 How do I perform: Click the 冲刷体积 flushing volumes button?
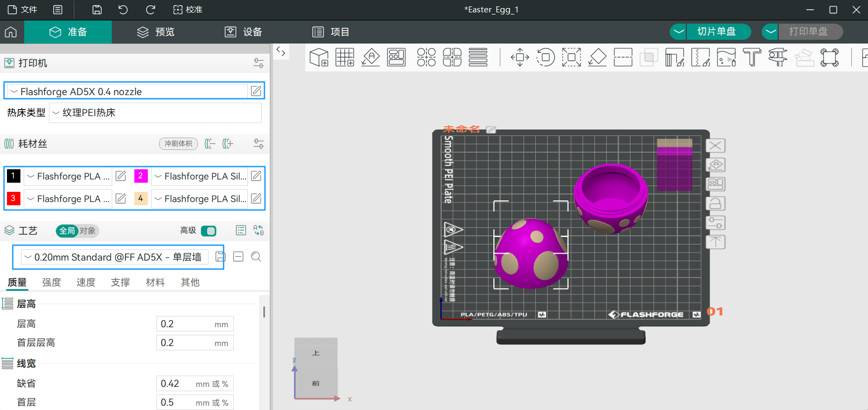coord(178,143)
